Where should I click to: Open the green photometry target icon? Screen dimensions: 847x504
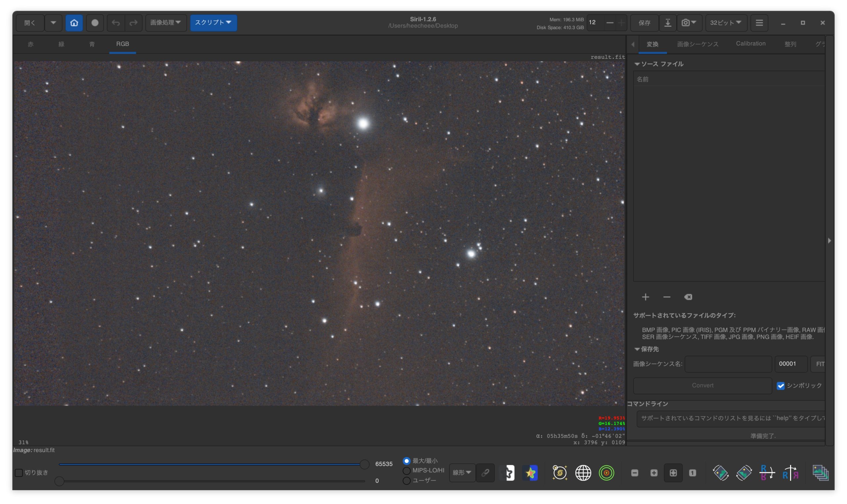coord(606,473)
